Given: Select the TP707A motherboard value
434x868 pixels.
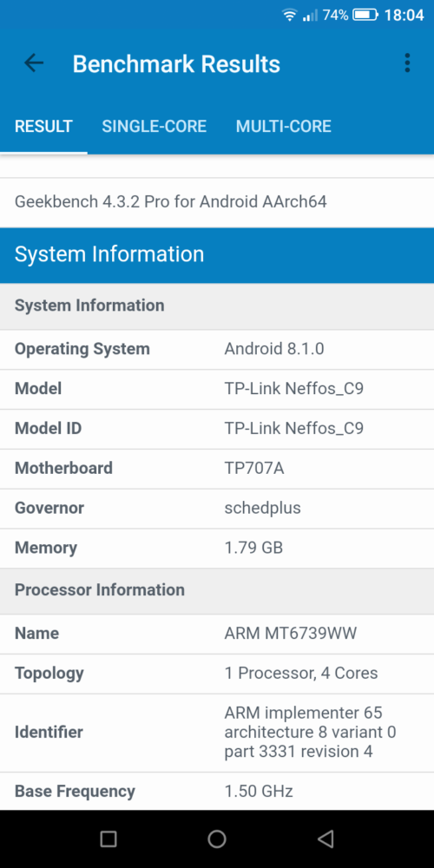Looking at the screenshot, I should [254, 469].
